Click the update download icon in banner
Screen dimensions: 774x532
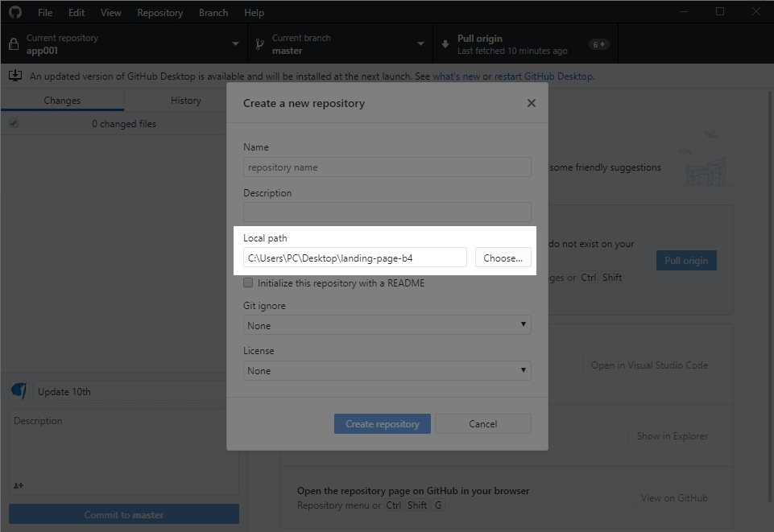[x=15, y=76]
